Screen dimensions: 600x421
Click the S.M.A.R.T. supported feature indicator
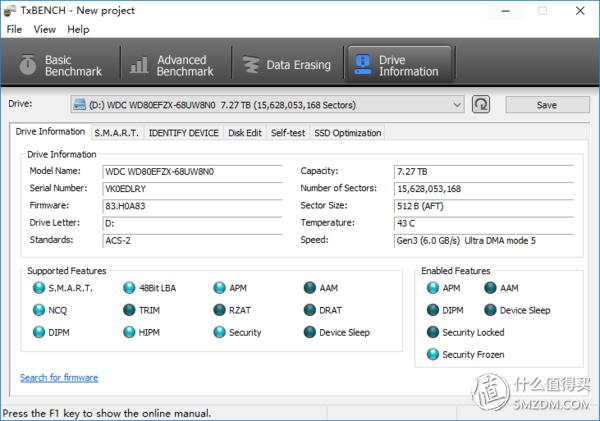[37, 288]
